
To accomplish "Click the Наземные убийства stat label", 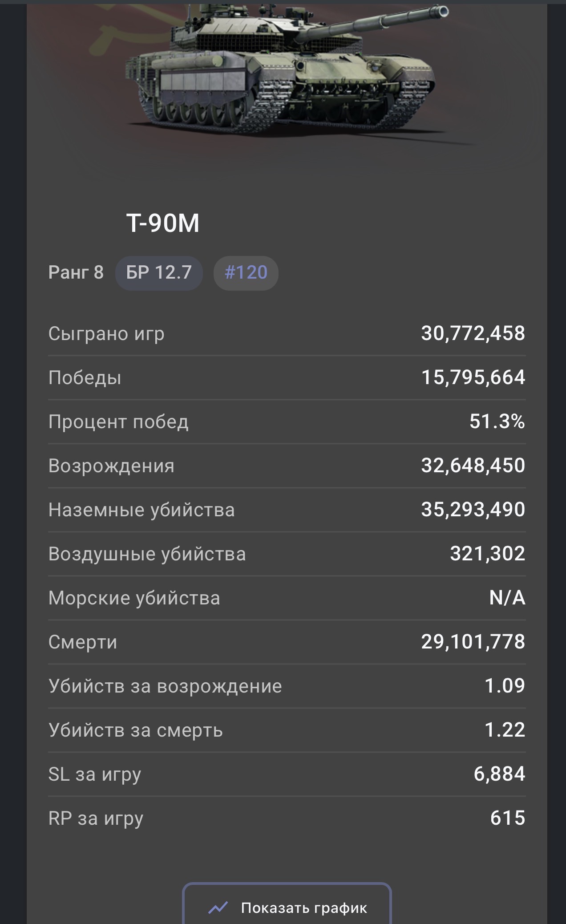I will coord(141,510).
